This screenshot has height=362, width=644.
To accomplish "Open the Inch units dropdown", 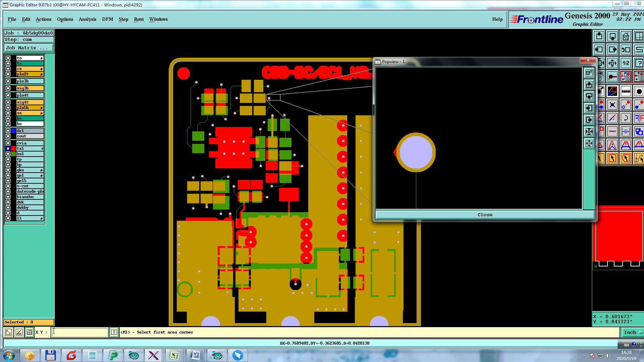I will 633,332.
